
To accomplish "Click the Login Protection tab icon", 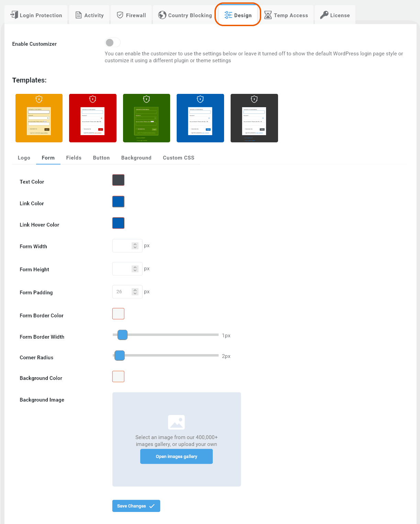I will 14,15.
